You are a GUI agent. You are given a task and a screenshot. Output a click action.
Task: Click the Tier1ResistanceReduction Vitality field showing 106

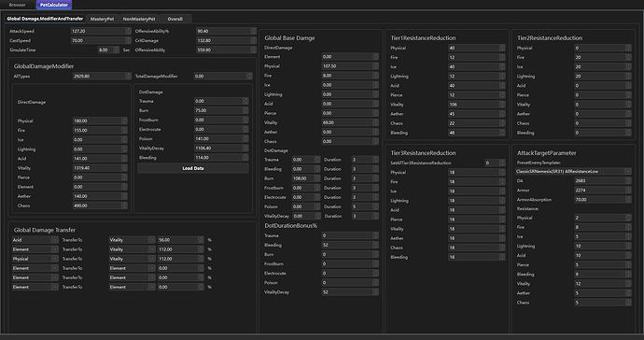[476, 105]
